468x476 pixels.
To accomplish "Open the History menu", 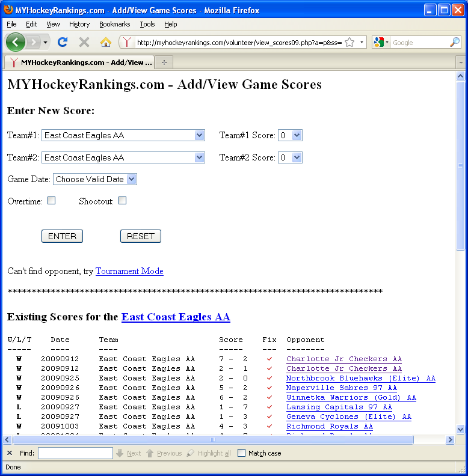I will pos(79,24).
